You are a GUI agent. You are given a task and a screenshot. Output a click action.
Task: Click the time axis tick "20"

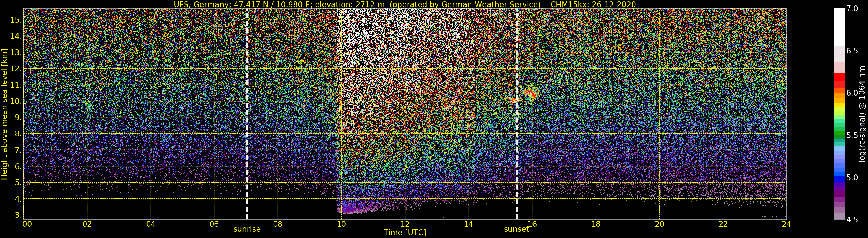coord(659,224)
